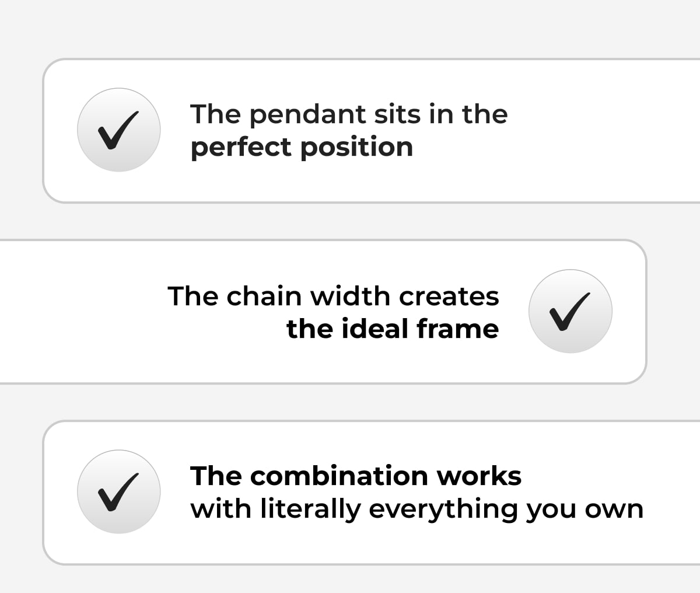700x593 pixels.
Task: Click the bold "The combination works" text
Action: pyautogui.click(x=356, y=476)
